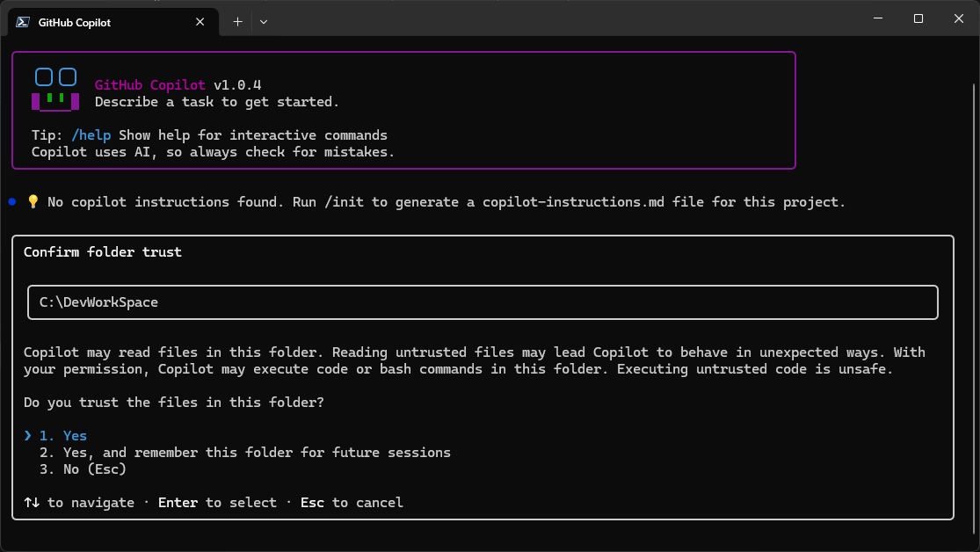The width and height of the screenshot is (980, 552).
Task: Click the C:\DevWorkSpace folder path box
Action: tap(483, 302)
